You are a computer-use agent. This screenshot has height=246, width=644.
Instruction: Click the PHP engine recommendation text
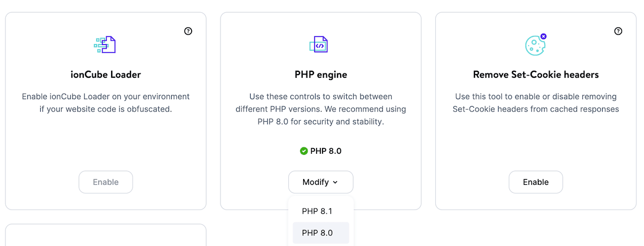point(321,109)
